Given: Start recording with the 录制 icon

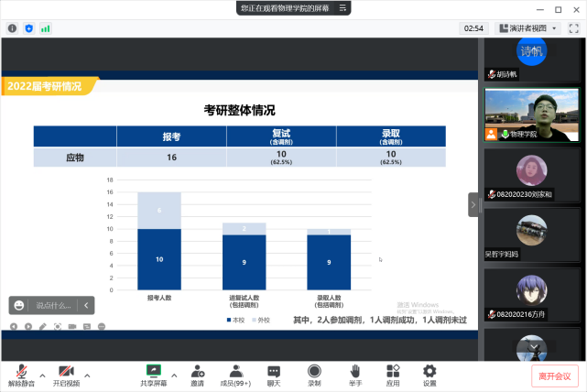Looking at the screenshot, I should (314, 374).
